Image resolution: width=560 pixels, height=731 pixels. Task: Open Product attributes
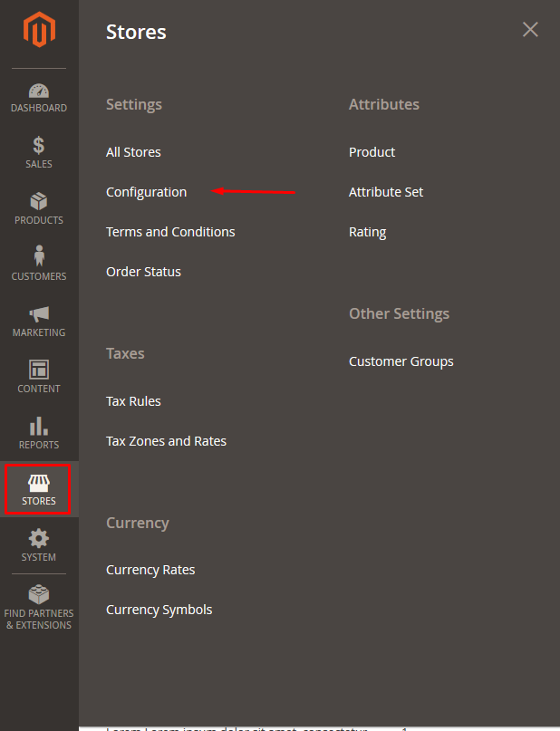point(372,152)
